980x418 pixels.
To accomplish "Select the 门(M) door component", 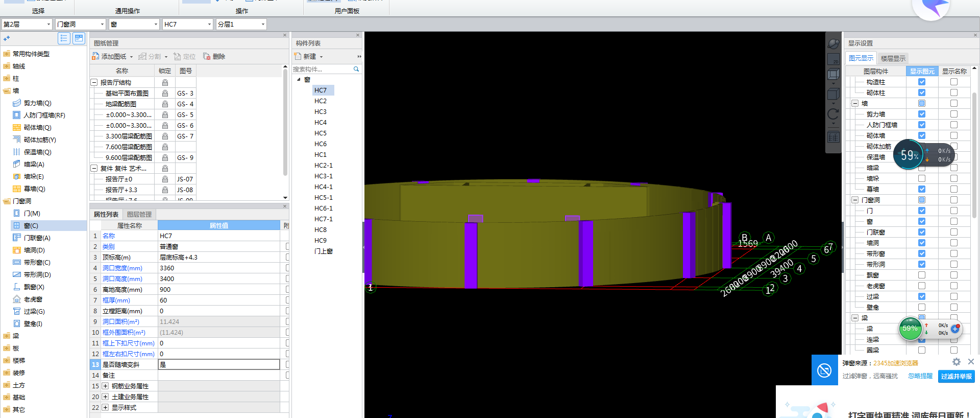I will click(x=32, y=213).
